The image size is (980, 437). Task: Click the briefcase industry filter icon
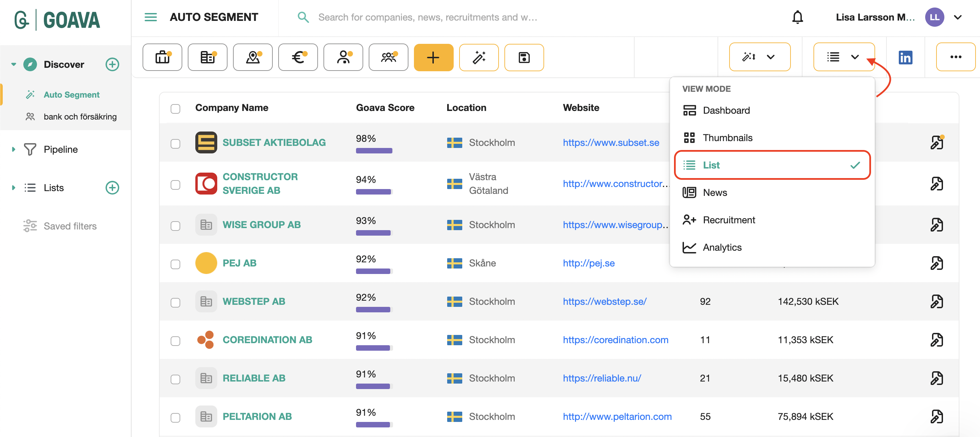coord(162,58)
